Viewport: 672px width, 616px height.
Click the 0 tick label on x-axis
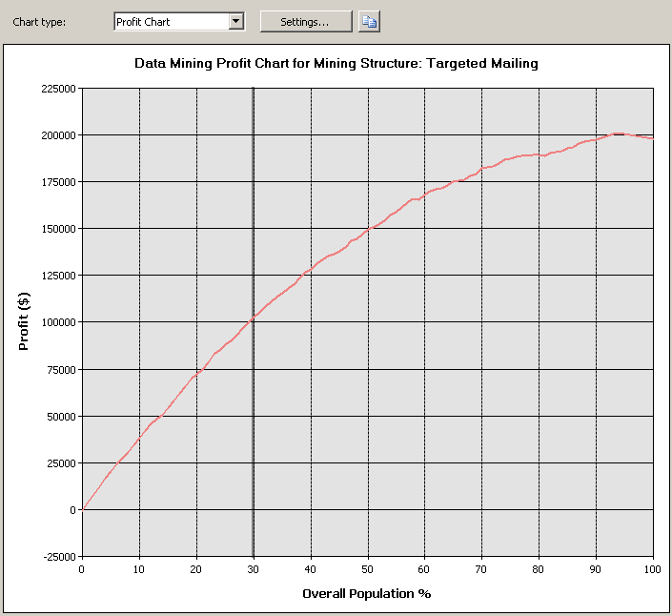[82, 570]
